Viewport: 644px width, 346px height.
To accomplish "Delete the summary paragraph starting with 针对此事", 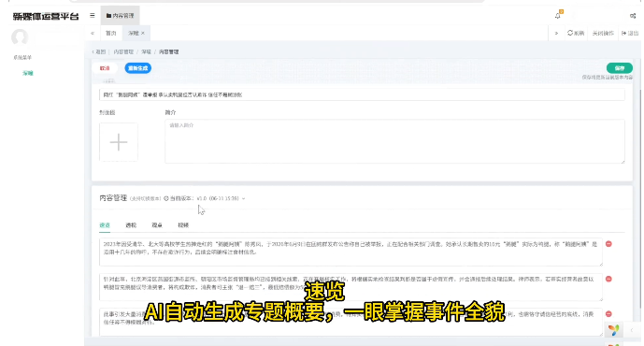I will tap(608, 279).
